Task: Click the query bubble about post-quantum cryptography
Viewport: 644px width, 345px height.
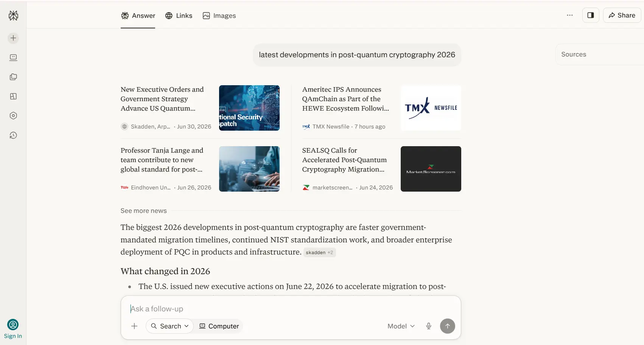Action: 357,55
